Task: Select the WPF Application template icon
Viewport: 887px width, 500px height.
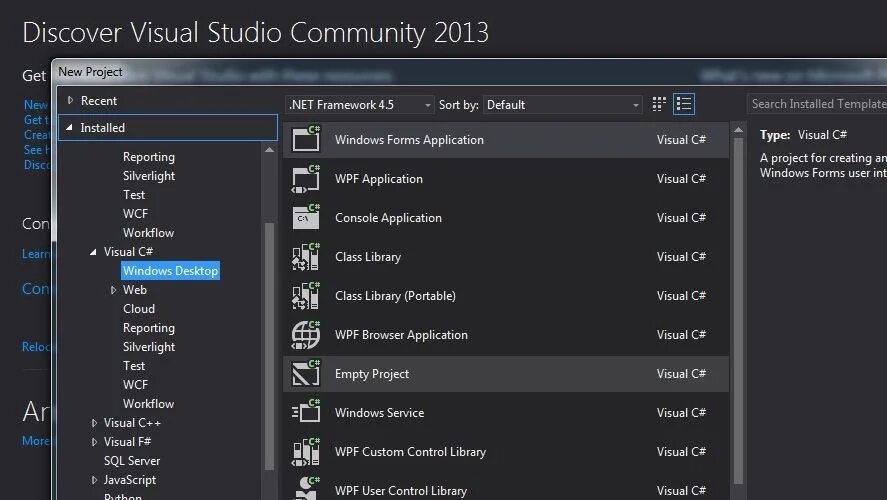Action: click(x=306, y=179)
